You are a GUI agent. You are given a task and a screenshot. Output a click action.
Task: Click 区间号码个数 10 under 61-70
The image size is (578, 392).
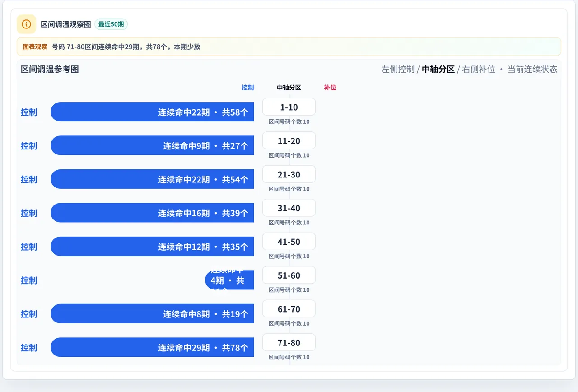pos(289,324)
